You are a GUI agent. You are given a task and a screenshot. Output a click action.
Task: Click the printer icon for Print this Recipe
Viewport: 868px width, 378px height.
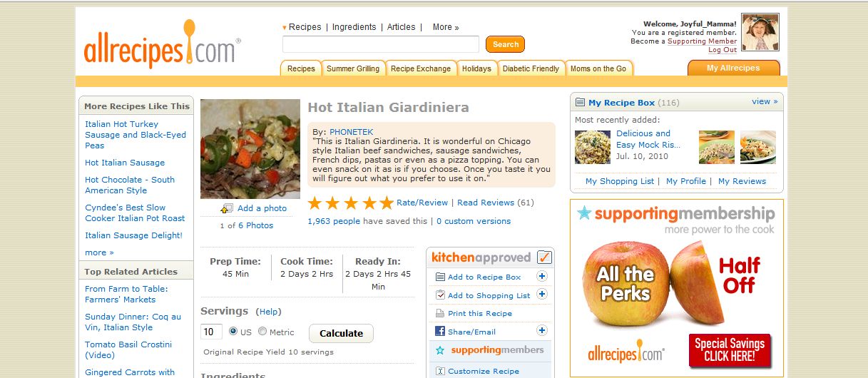coord(440,313)
